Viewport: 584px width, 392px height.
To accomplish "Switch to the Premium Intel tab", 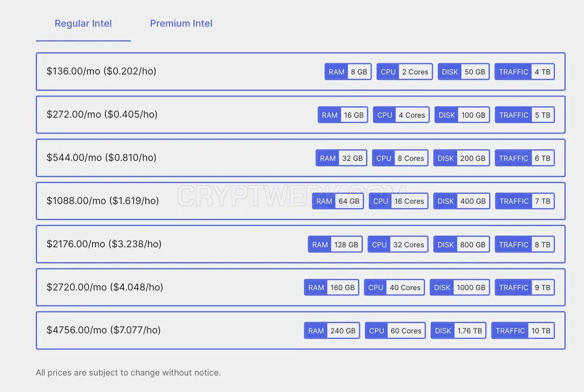I will coord(181,23).
